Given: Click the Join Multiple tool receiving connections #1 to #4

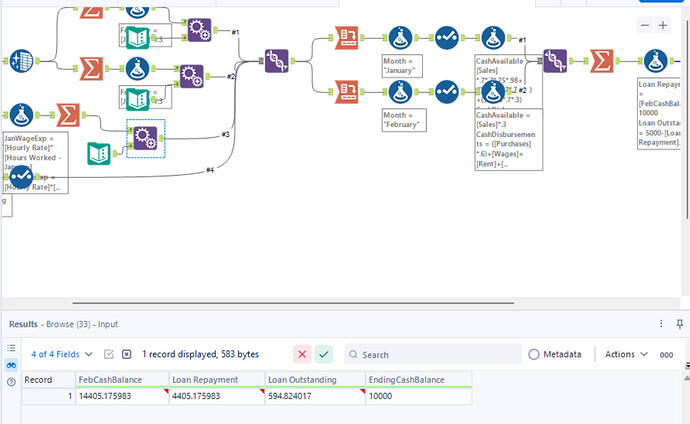Looking at the screenshot, I should (x=277, y=61).
